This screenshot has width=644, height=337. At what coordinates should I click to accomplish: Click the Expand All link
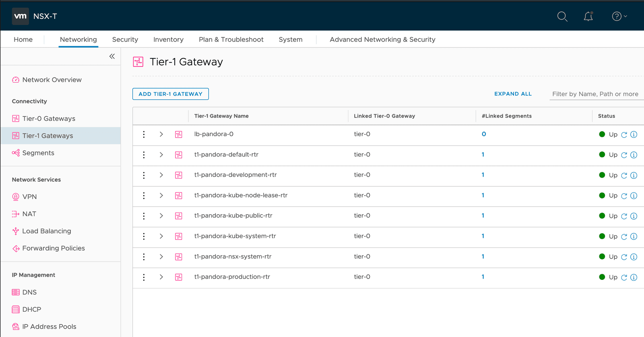(x=513, y=94)
